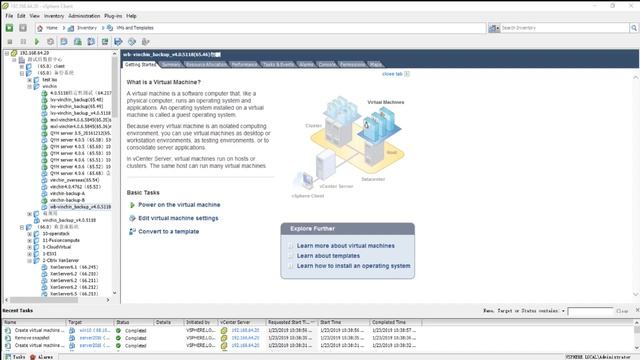
Task: Expand the (65.8) client folder
Action: pyautogui.click(x=22, y=66)
